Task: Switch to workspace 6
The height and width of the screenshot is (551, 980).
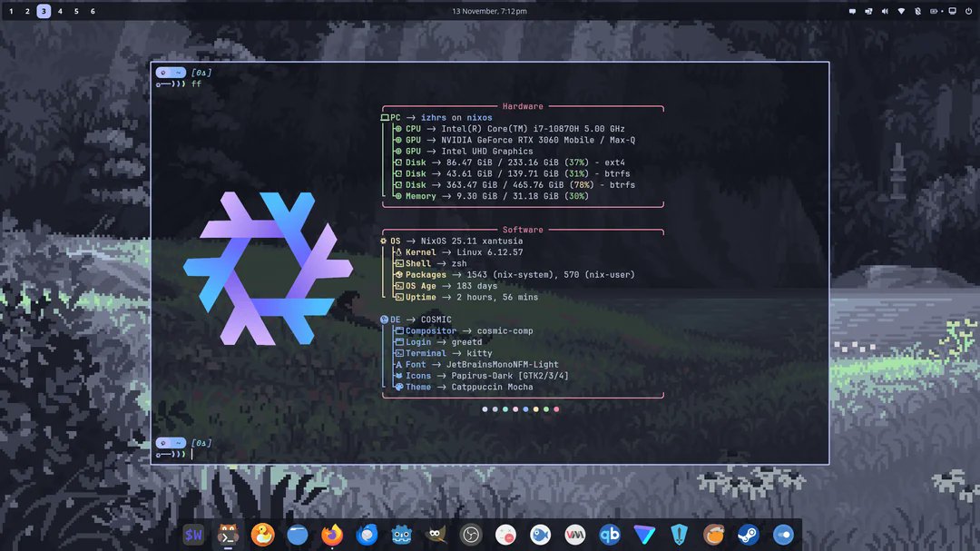Action: 93,11
